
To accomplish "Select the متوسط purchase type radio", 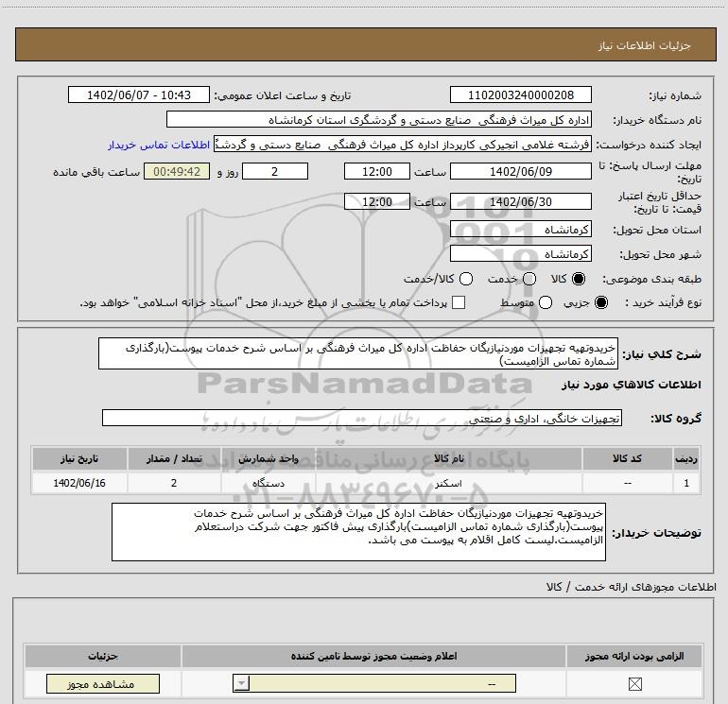I will click(546, 302).
